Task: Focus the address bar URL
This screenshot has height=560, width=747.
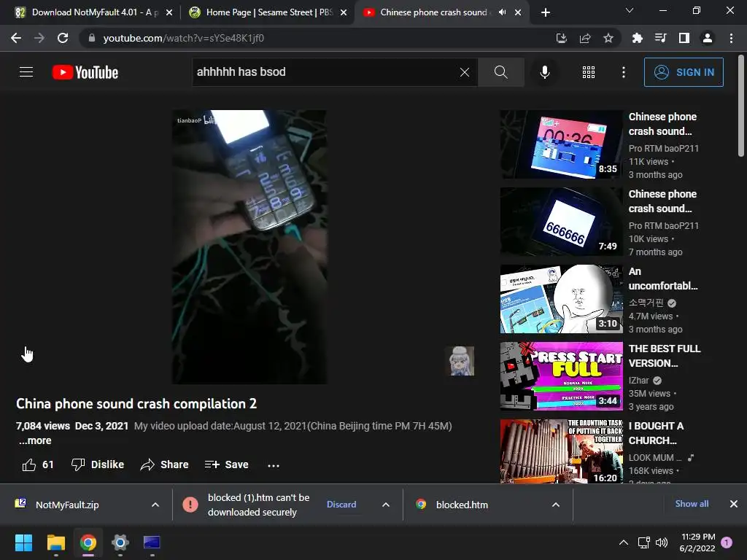Action: coord(183,38)
